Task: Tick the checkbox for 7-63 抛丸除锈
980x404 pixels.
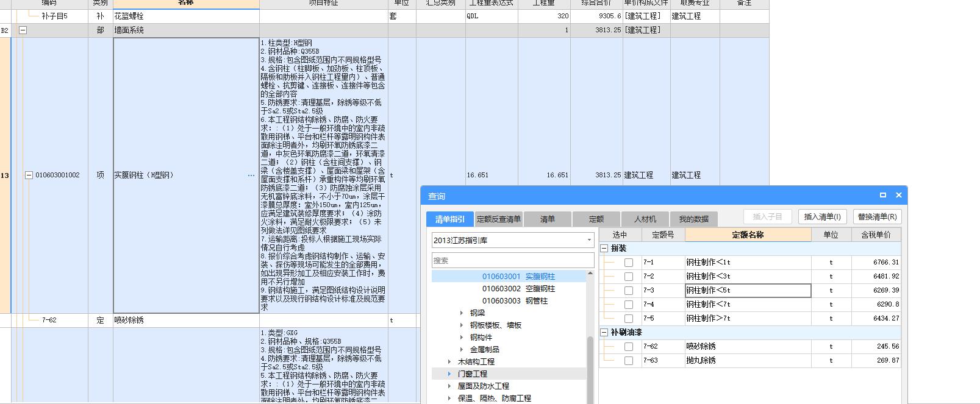Action: coord(629,361)
